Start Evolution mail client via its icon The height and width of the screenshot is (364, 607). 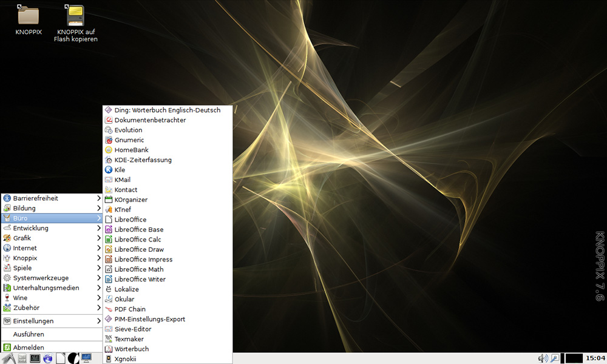[x=109, y=130]
